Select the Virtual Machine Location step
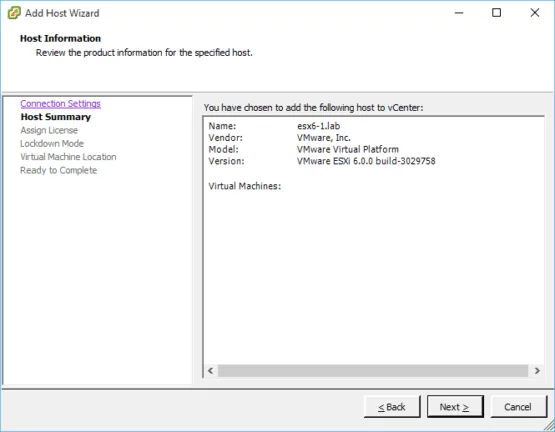555x432 pixels. click(x=68, y=157)
